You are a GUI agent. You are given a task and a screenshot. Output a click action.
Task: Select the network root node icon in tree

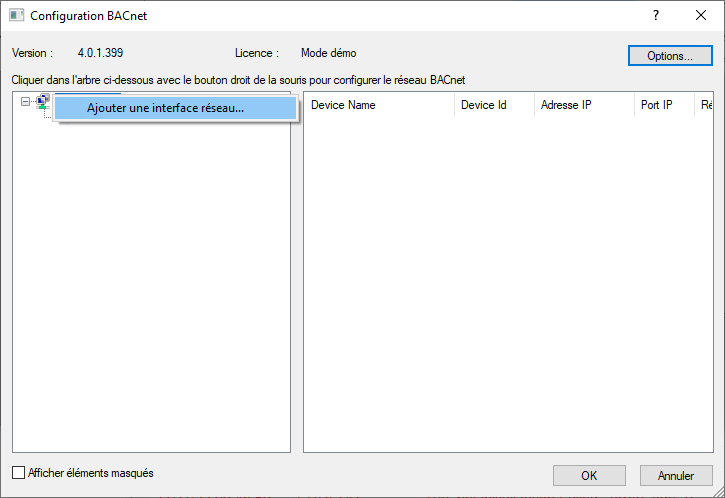(43, 101)
